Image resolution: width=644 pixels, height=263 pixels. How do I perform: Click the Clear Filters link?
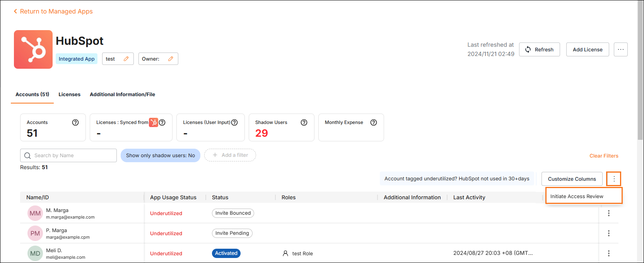coord(604,156)
